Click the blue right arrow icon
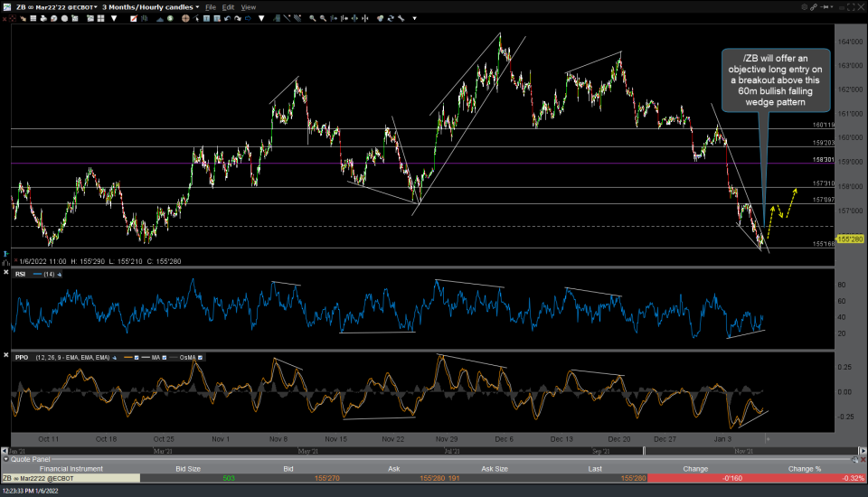Image resolution: width=868 pixels, height=497 pixels. 248,18
